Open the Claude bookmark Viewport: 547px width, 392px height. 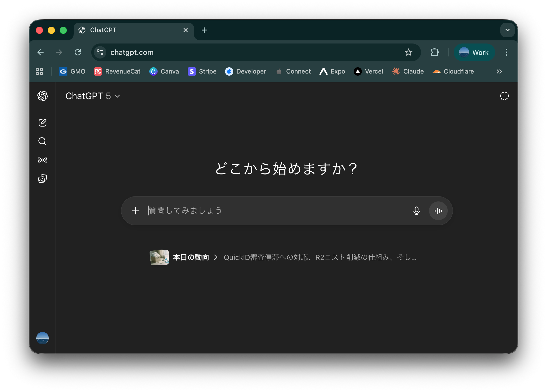coord(408,71)
